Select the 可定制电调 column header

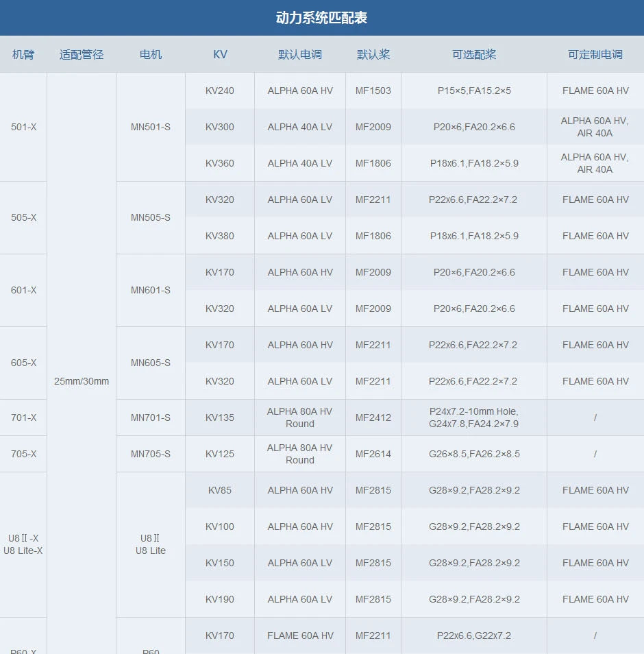[x=595, y=55]
